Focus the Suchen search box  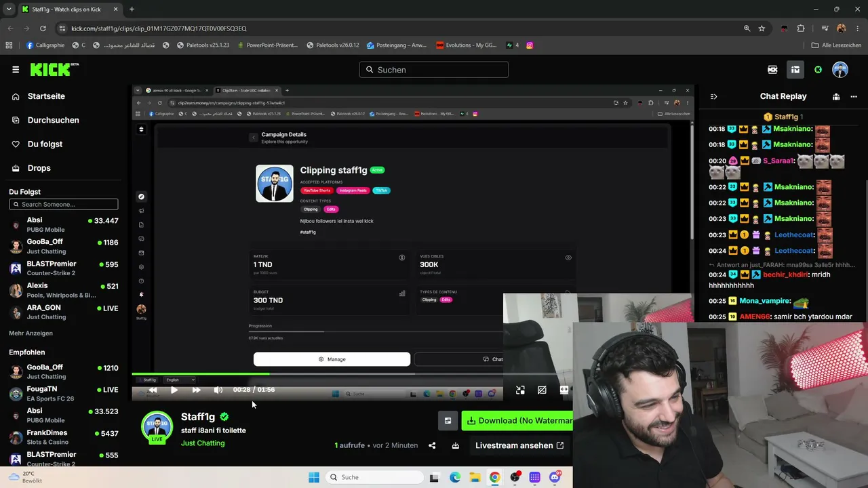pos(434,70)
